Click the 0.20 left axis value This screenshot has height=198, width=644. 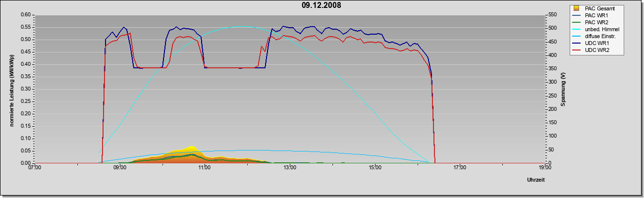[26, 114]
